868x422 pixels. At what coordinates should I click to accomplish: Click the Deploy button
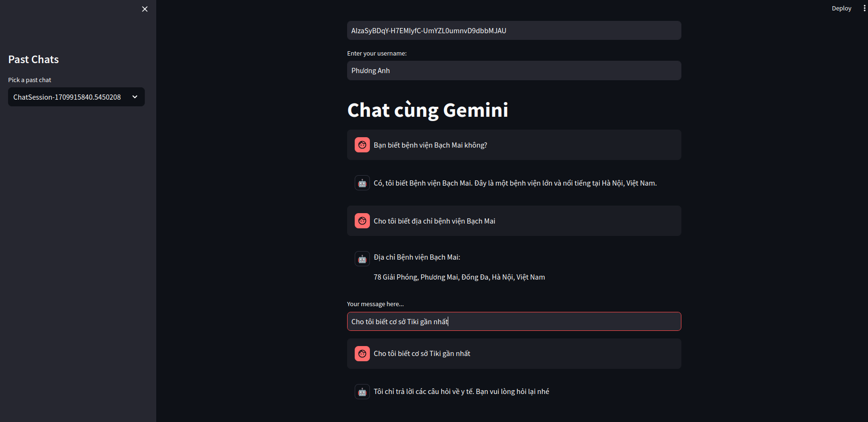tap(841, 8)
